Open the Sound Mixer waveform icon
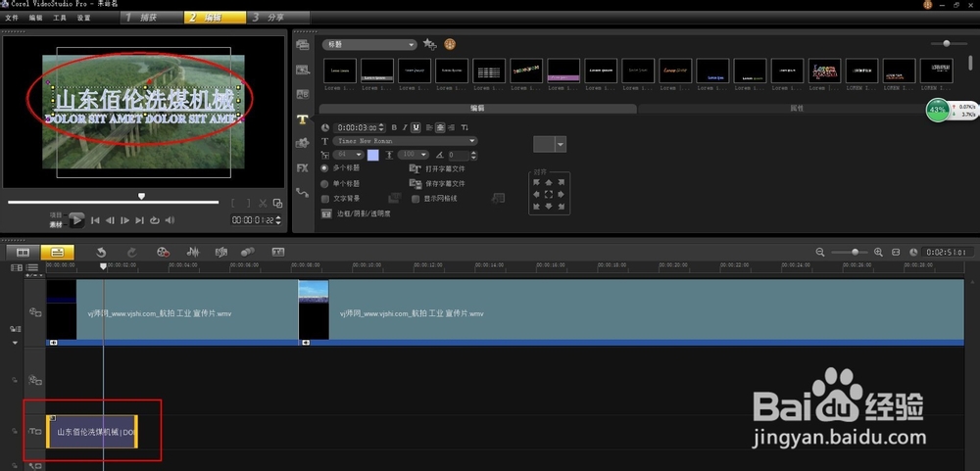 click(x=193, y=252)
